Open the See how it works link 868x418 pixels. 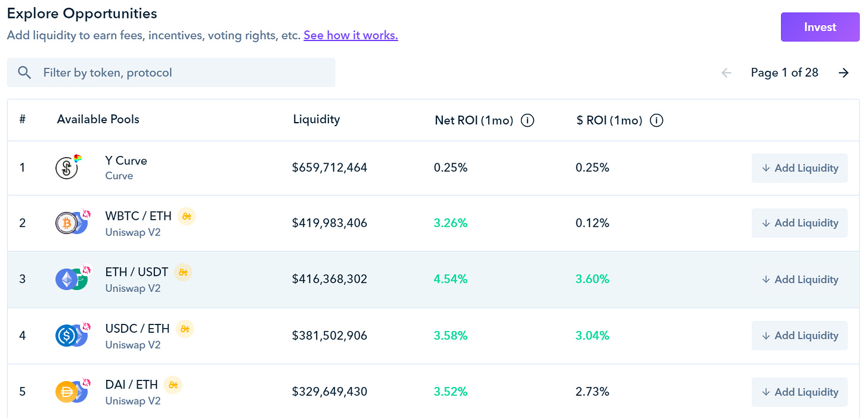pos(351,35)
